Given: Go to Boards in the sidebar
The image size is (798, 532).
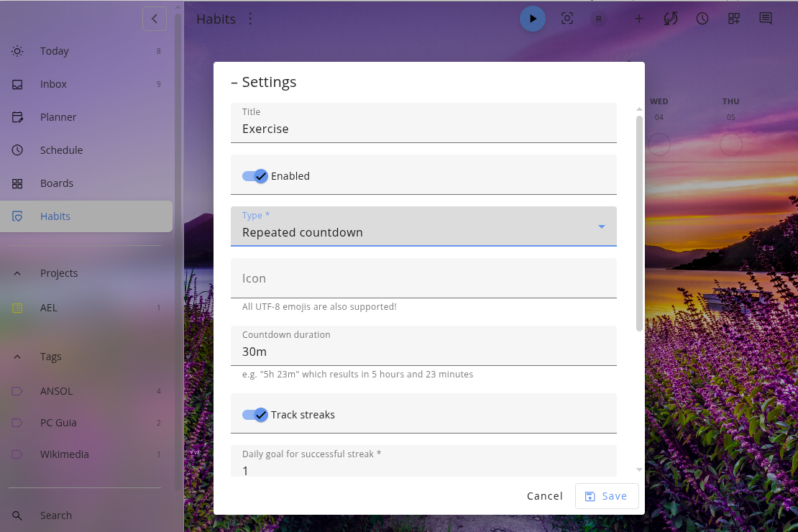Looking at the screenshot, I should click(56, 183).
